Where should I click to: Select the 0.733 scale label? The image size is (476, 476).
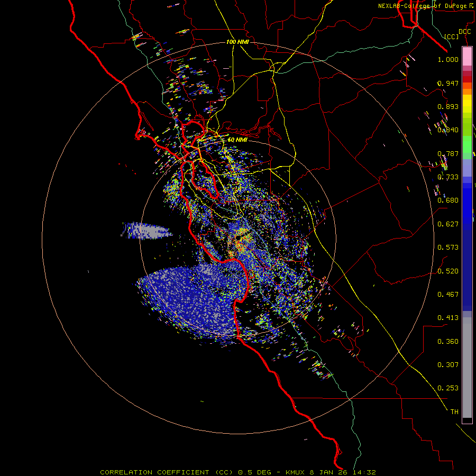pyautogui.click(x=448, y=177)
